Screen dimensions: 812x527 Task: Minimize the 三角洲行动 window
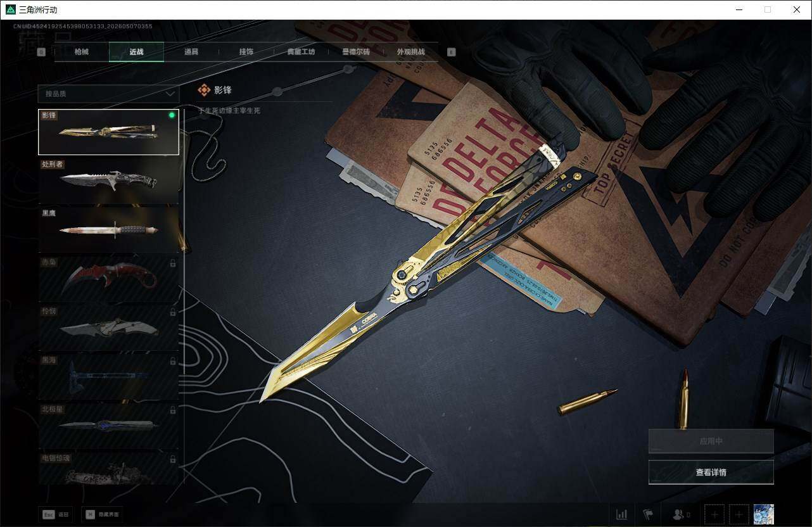point(739,10)
